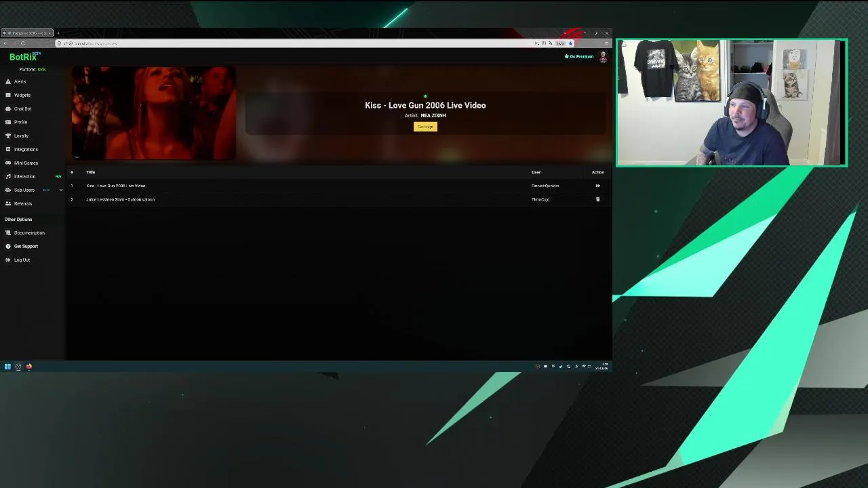Log out of BotRix
The height and width of the screenshot is (488, 868).
pyautogui.click(x=22, y=260)
